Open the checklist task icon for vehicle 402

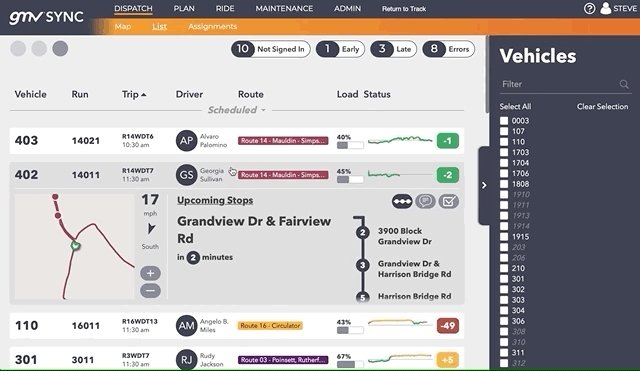click(449, 201)
